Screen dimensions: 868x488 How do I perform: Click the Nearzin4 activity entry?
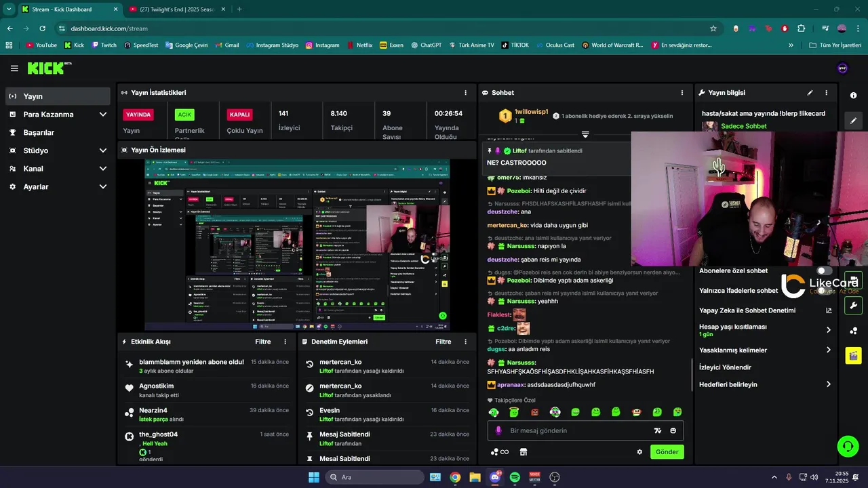tap(206, 415)
